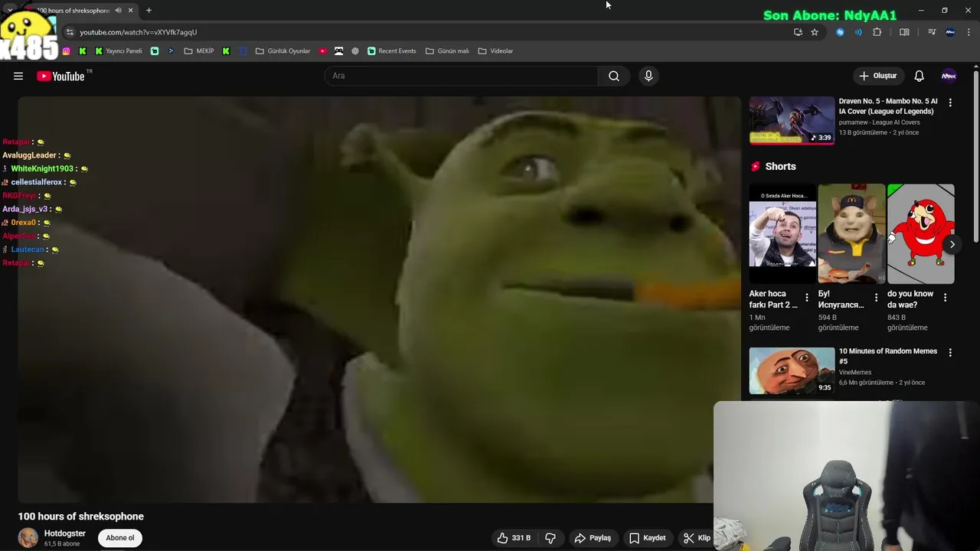The height and width of the screenshot is (551, 980).
Task: Expand the Videolar bookmarks folder
Action: [x=495, y=51]
